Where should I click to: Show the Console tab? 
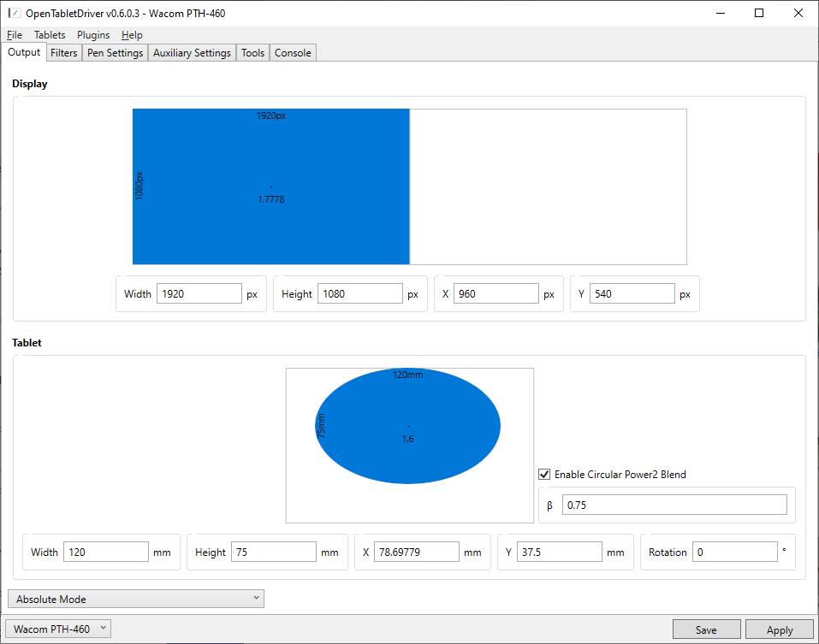tap(293, 53)
